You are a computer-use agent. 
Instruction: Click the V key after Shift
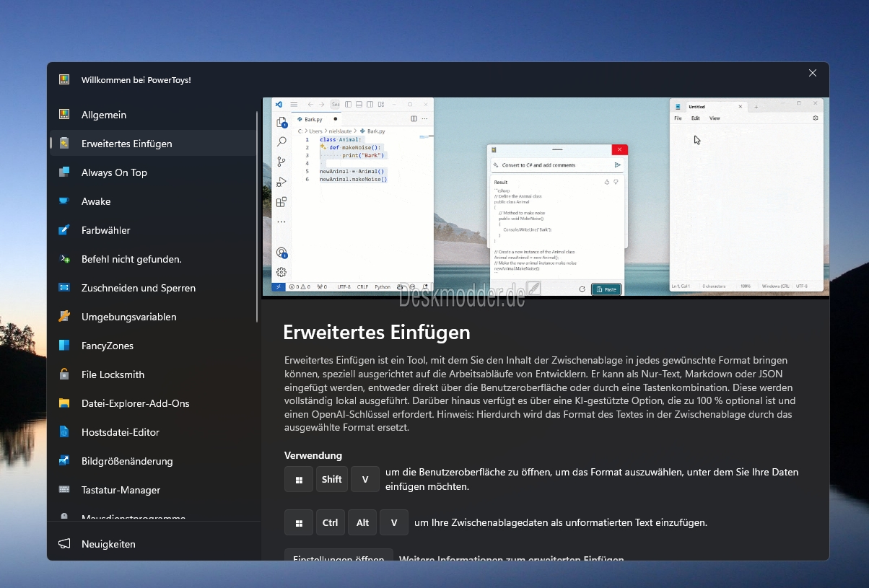[x=365, y=480]
